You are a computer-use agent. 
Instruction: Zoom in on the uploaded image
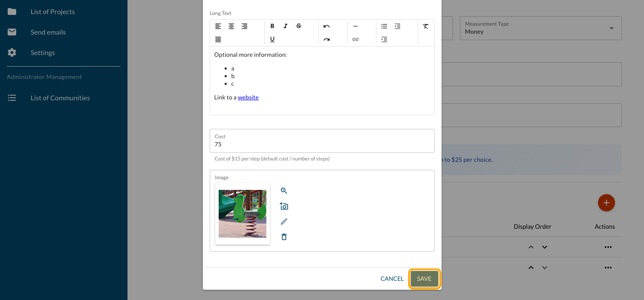(x=284, y=191)
